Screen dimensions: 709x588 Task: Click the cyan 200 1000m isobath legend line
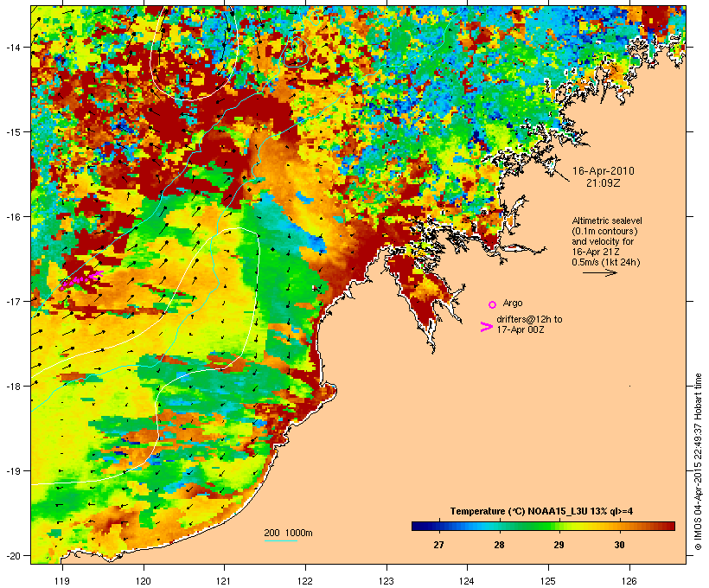point(280,540)
